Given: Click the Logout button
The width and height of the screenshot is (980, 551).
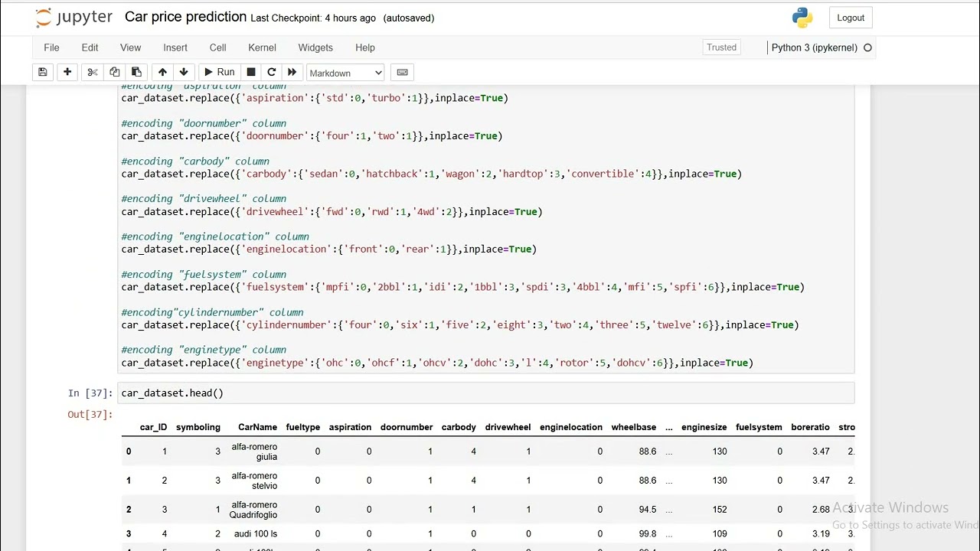Looking at the screenshot, I should 850,18.
